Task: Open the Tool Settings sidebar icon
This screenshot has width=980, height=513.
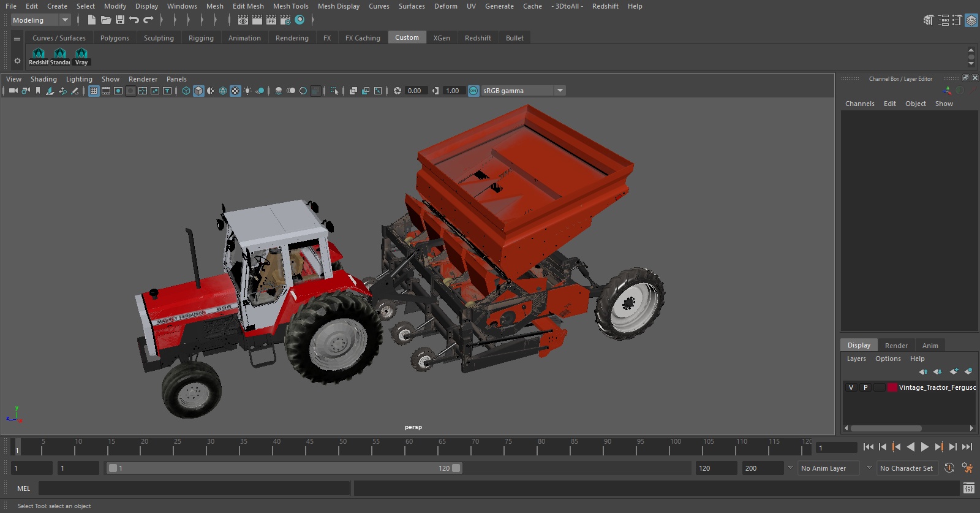Action: point(957,20)
